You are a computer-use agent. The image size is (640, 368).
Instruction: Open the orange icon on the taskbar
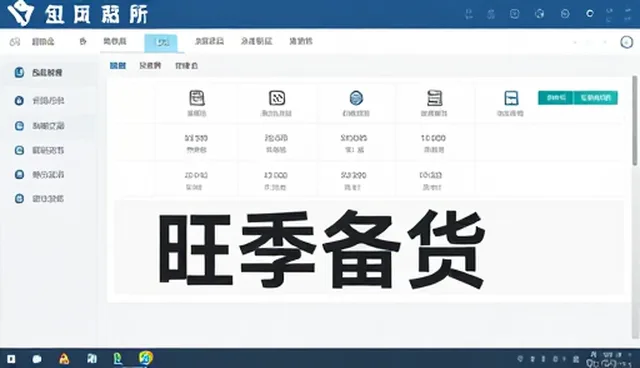pyautogui.click(x=64, y=359)
